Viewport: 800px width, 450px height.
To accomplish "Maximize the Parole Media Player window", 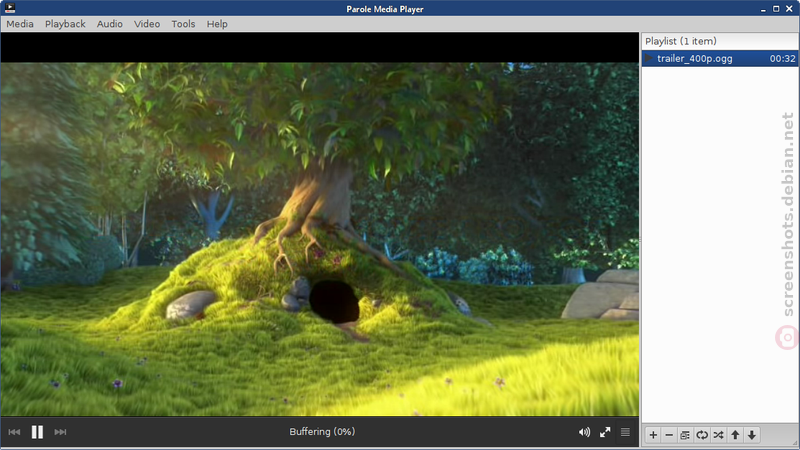I will click(776, 9).
